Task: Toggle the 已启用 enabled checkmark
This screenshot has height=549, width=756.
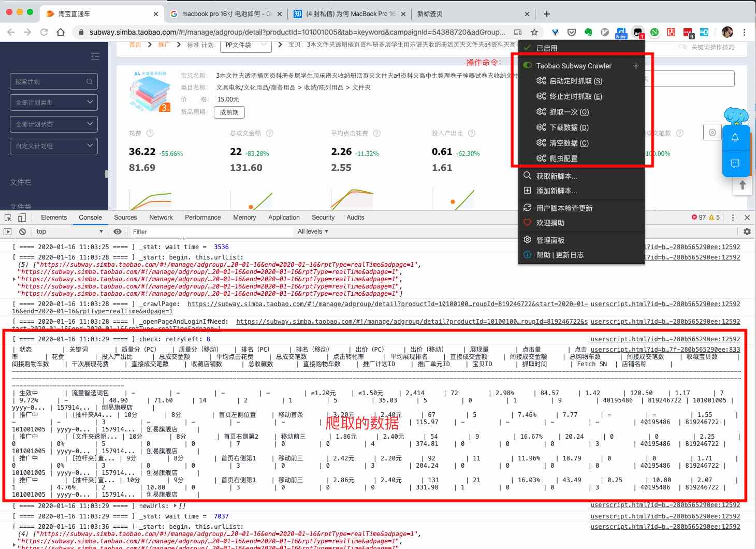Action: [527, 48]
